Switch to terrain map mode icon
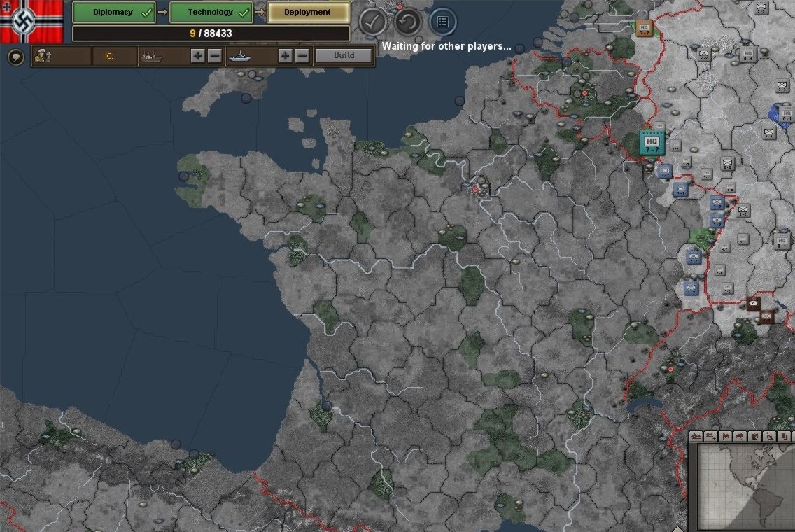This screenshot has height=532, width=795. (x=696, y=436)
